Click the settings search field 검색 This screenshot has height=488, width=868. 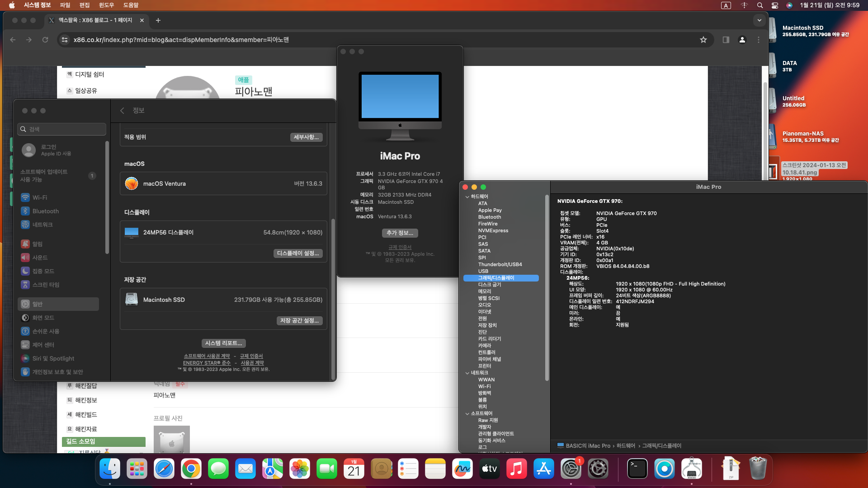pyautogui.click(x=62, y=129)
